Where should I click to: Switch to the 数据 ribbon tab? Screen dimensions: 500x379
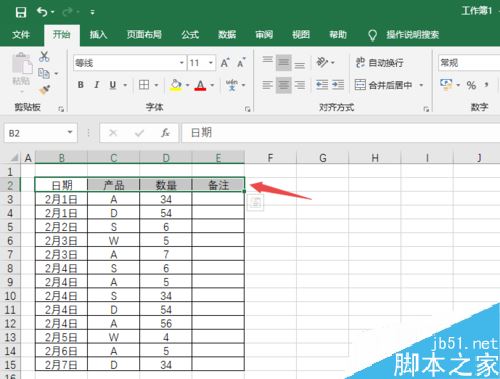[227, 35]
